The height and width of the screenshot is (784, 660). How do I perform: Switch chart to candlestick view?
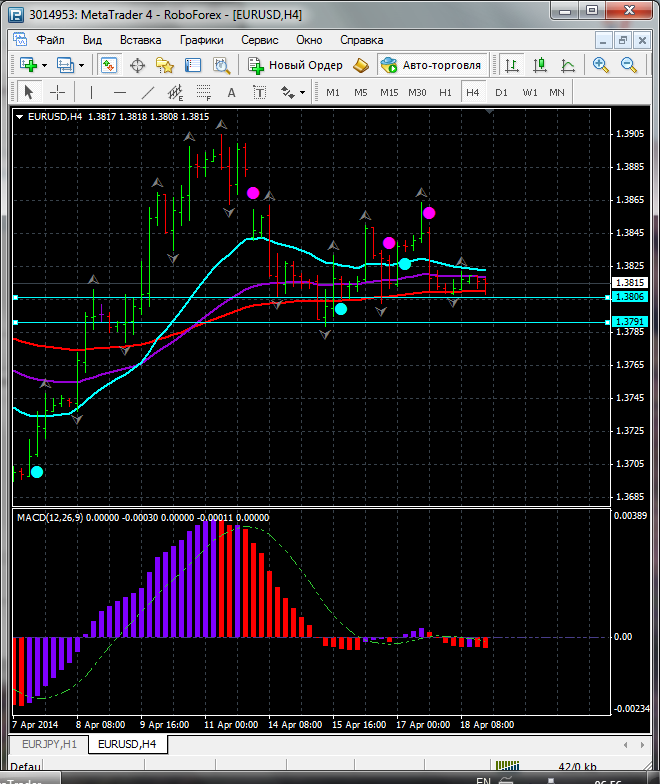[540, 65]
